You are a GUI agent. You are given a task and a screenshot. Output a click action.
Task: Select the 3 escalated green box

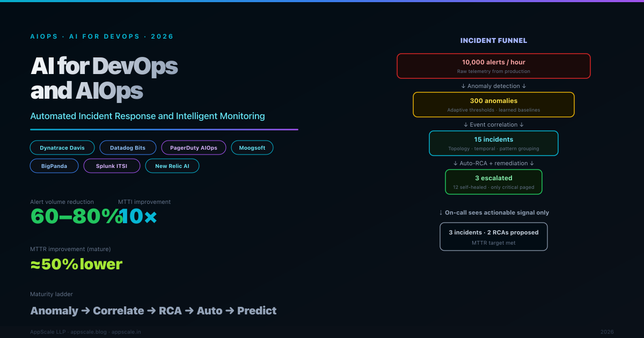493,182
